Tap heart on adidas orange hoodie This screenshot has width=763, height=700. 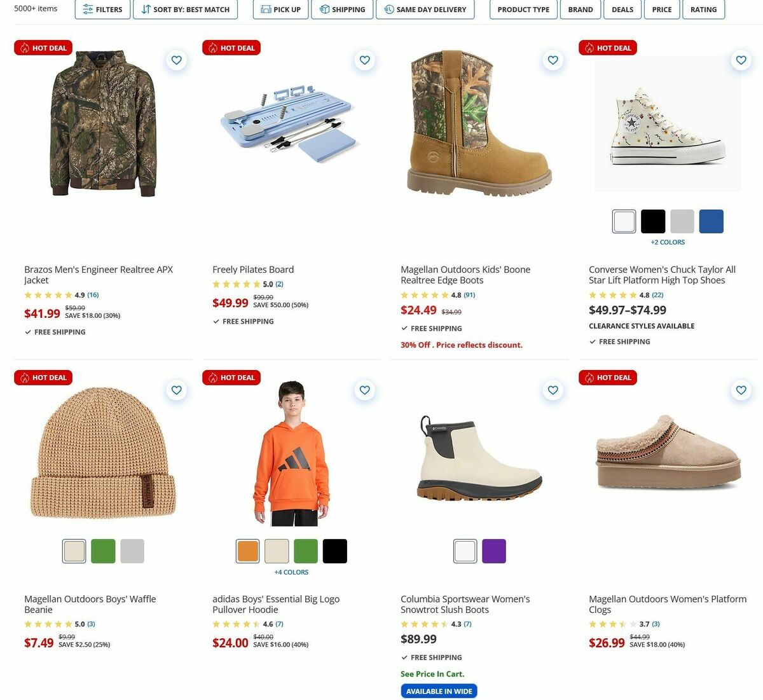point(364,390)
